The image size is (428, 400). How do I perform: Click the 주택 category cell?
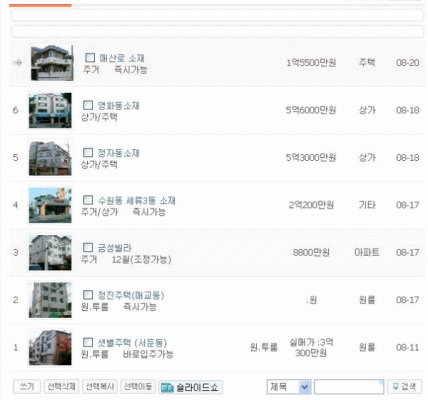pos(367,63)
